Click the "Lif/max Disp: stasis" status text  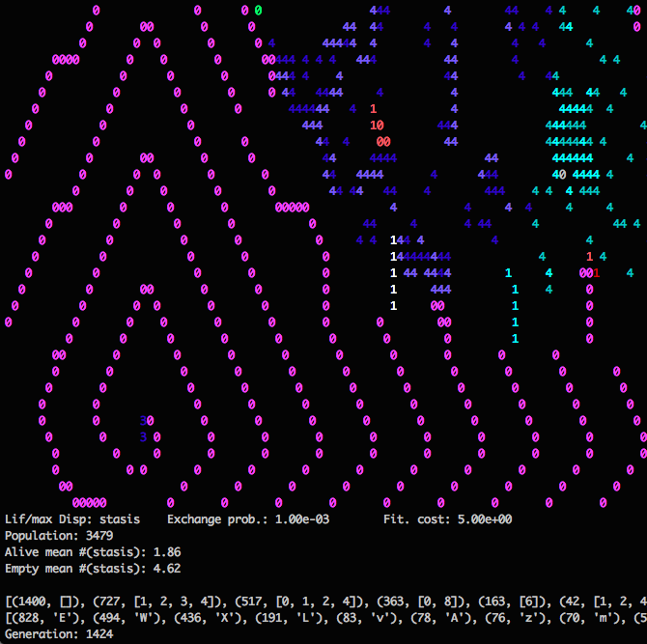tap(72, 519)
